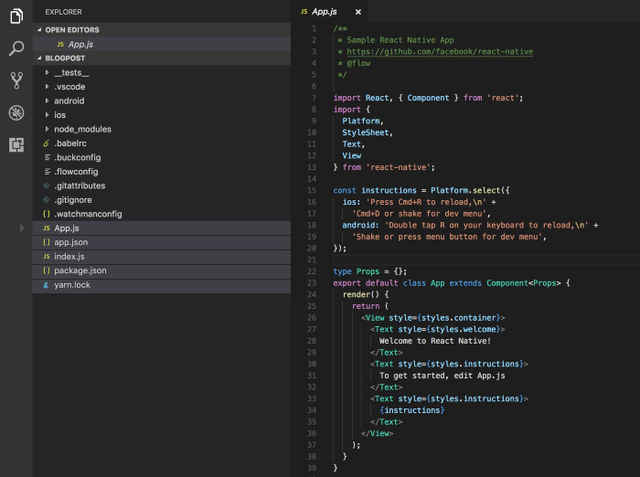Open the Source Control icon

pyautogui.click(x=16, y=80)
